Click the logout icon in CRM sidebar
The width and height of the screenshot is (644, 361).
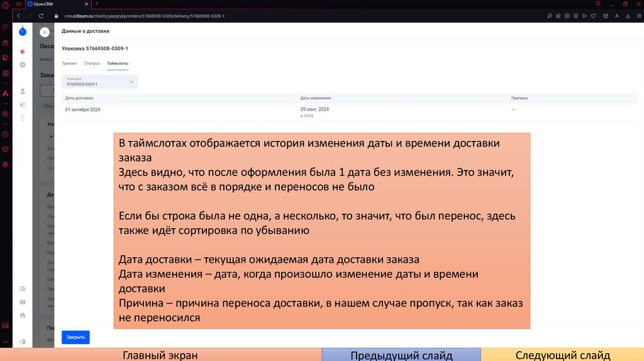[x=23, y=342]
